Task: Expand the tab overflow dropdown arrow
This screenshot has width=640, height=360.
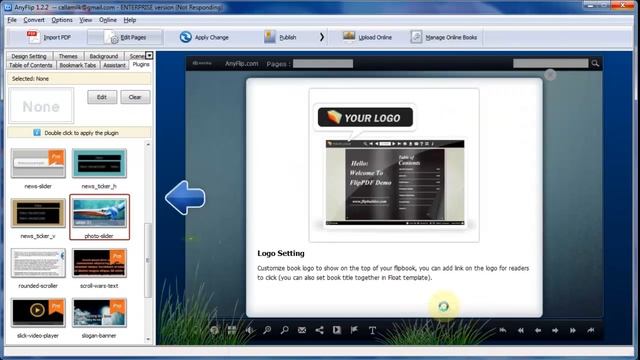Action: click(149, 55)
